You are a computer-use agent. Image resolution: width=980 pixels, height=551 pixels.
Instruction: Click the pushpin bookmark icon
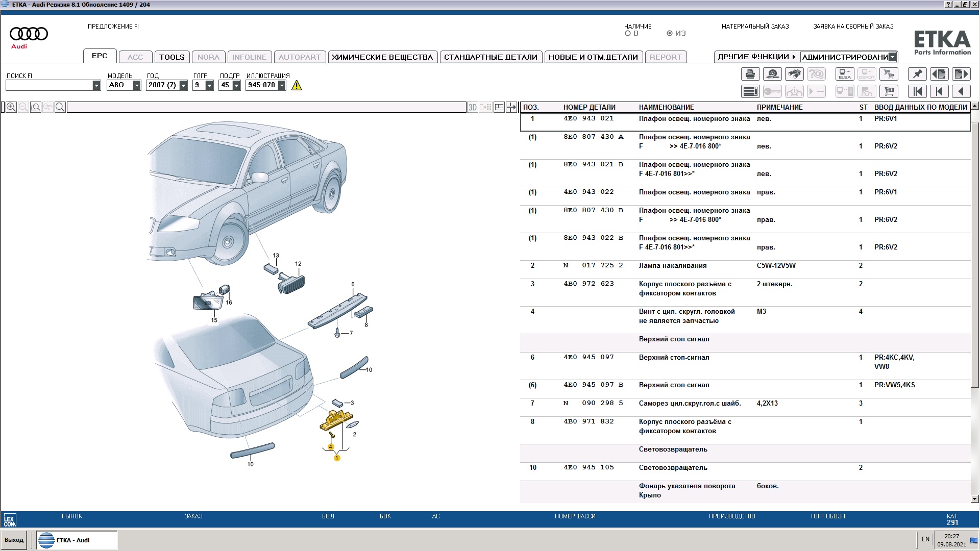tap(917, 74)
